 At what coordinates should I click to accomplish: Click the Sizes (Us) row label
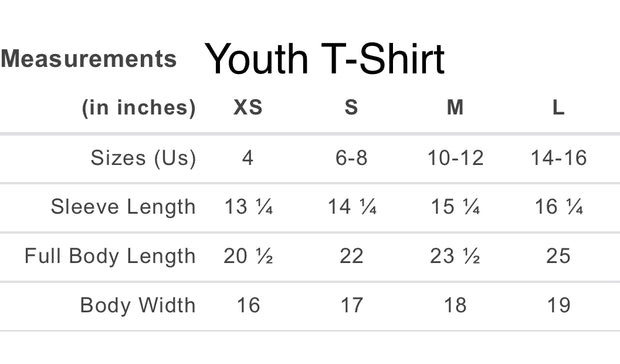click(x=143, y=158)
